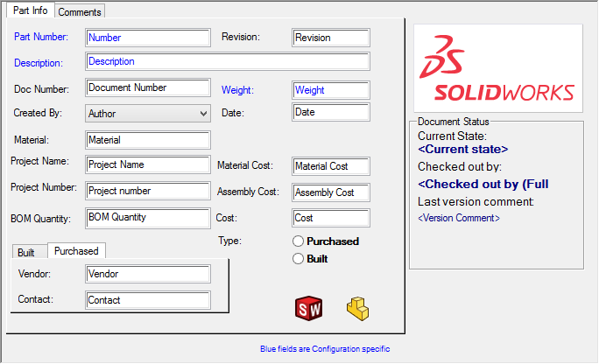The height and width of the screenshot is (364, 599).
Task: Click the Document Number field
Action: coord(148,87)
